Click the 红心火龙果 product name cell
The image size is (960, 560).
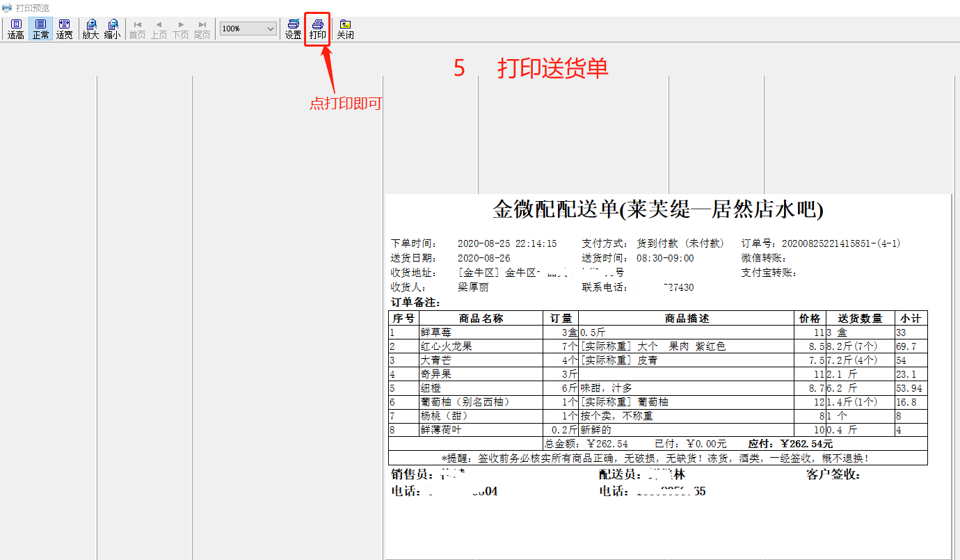tap(446, 346)
